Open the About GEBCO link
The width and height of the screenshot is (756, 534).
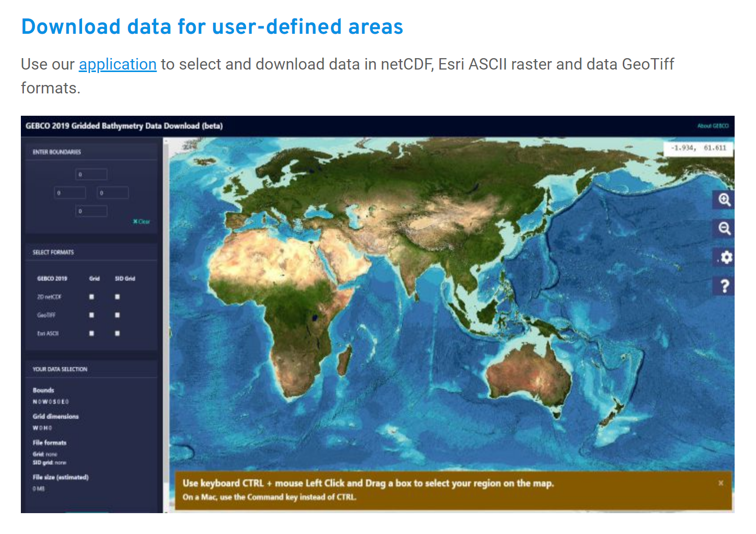point(713,126)
